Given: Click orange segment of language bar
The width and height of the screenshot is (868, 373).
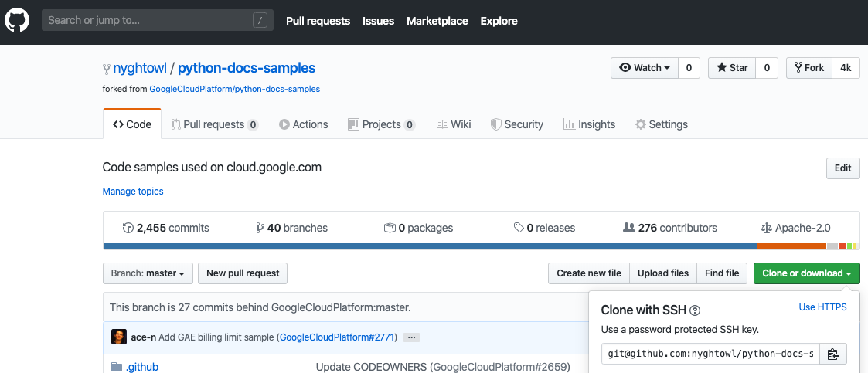Looking at the screenshot, I should tap(791, 246).
